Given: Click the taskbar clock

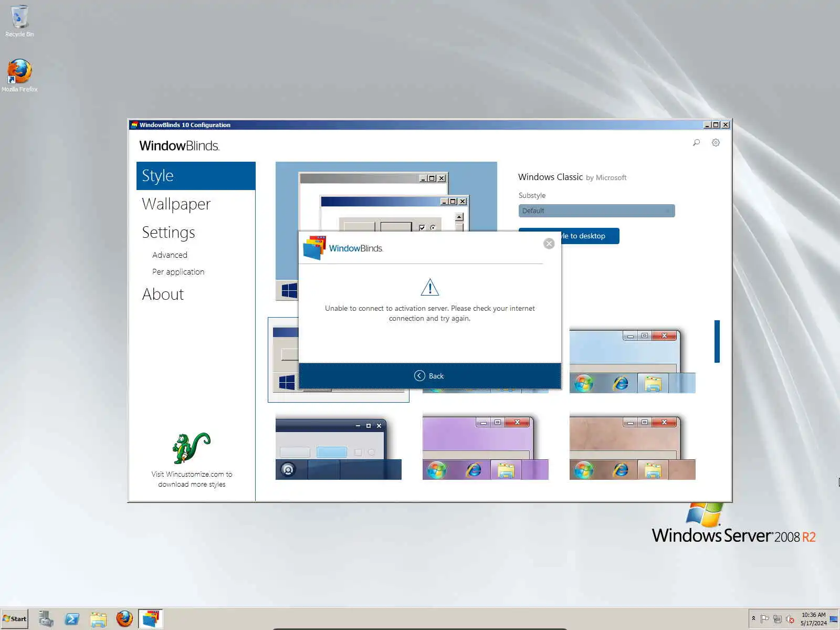Looking at the screenshot, I should [x=813, y=619].
